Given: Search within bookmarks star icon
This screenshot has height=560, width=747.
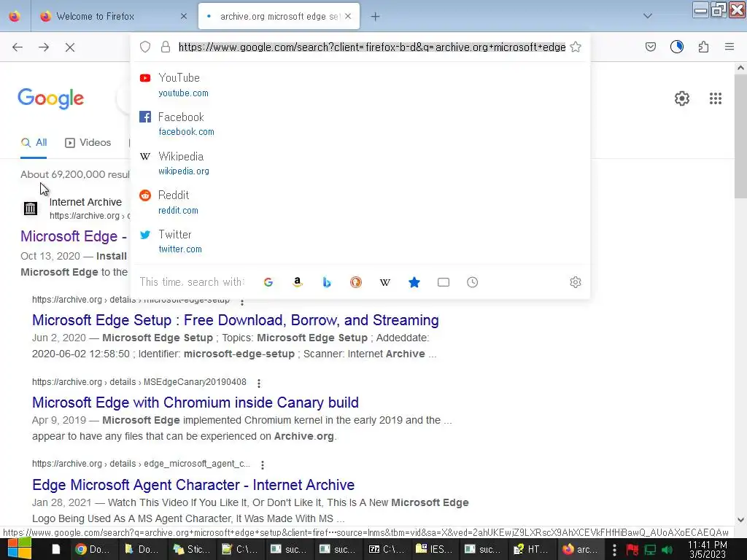Looking at the screenshot, I should pos(414,282).
